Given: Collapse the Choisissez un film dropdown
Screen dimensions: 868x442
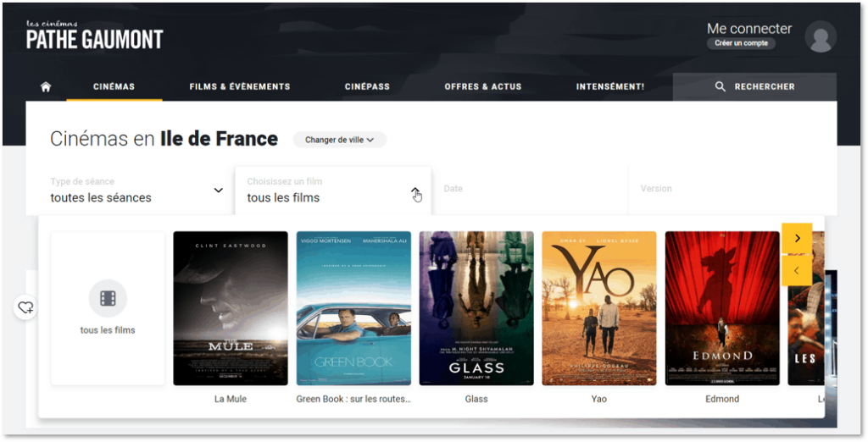Looking at the screenshot, I should pyautogui.click(x=415, y=191).
